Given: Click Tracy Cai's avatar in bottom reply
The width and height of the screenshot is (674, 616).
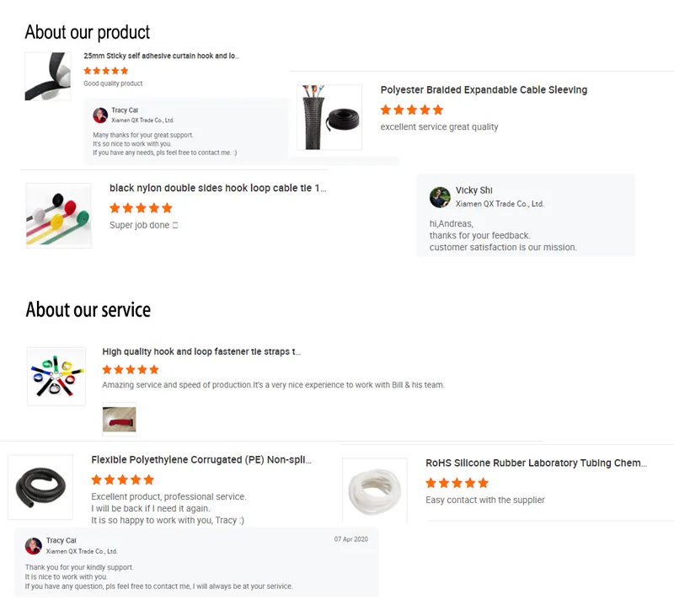Looking at the screenshot, I should click(x=34, y=546).
